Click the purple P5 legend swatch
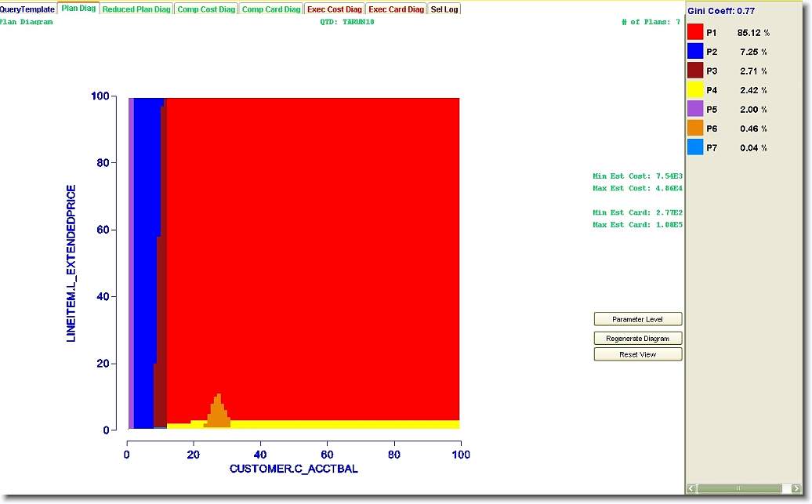Image resolution: width=812 pixels, height=504 pixels. pos(695,109)
